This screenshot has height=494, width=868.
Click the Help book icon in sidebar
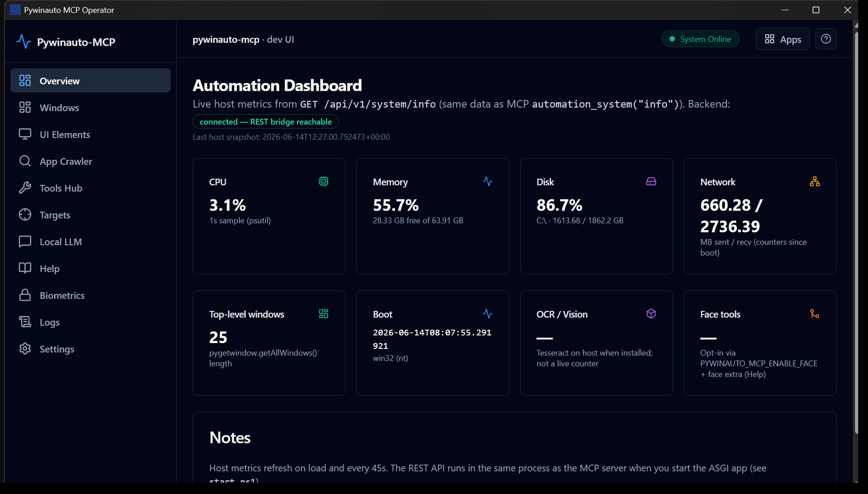point(25,268)
